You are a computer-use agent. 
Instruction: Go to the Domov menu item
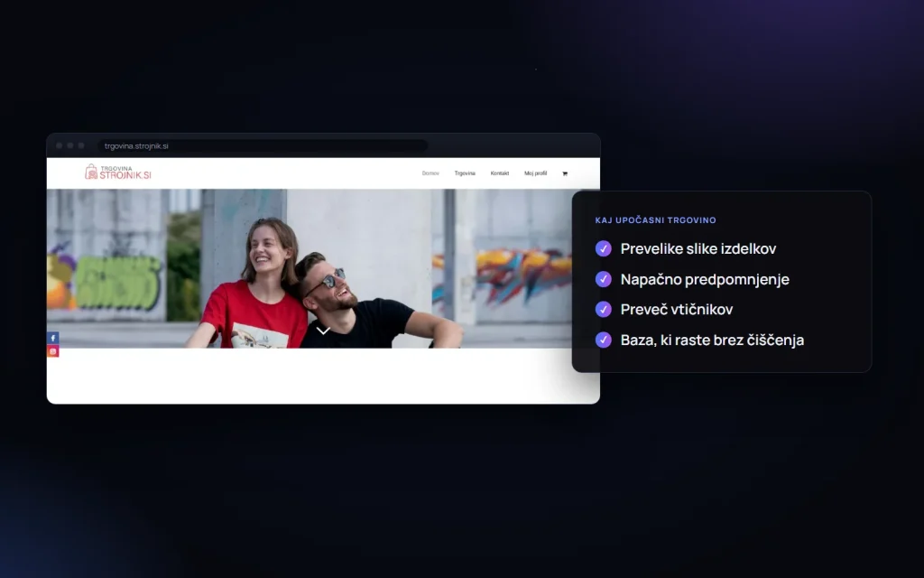coord(430,173)
